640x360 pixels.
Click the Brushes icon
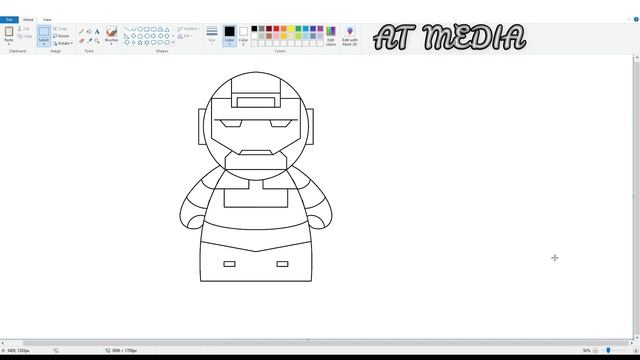(x=111, y=32)
